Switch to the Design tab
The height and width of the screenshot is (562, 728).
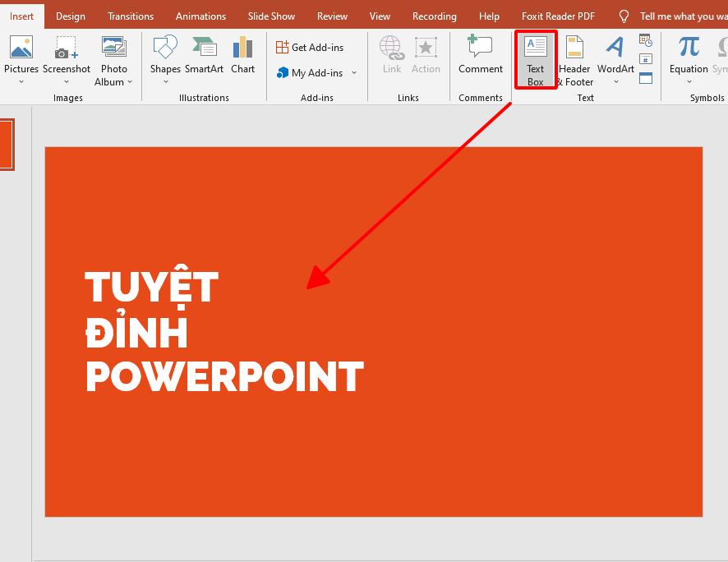tap(70, 16)
